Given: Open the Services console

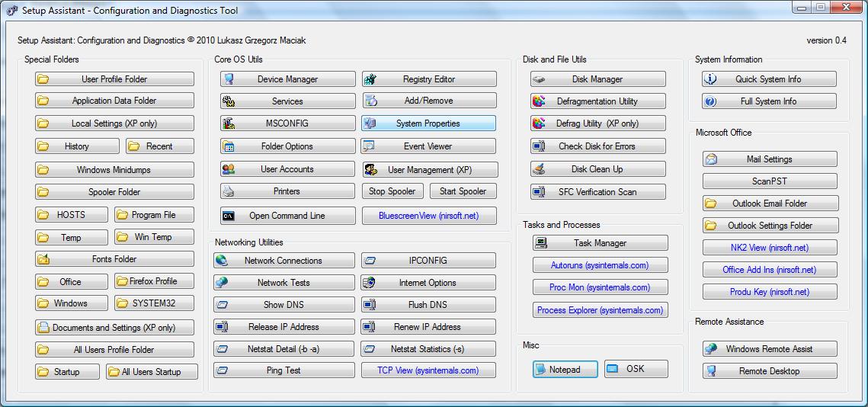Looking at the screenshot, I should click(287, 101).
